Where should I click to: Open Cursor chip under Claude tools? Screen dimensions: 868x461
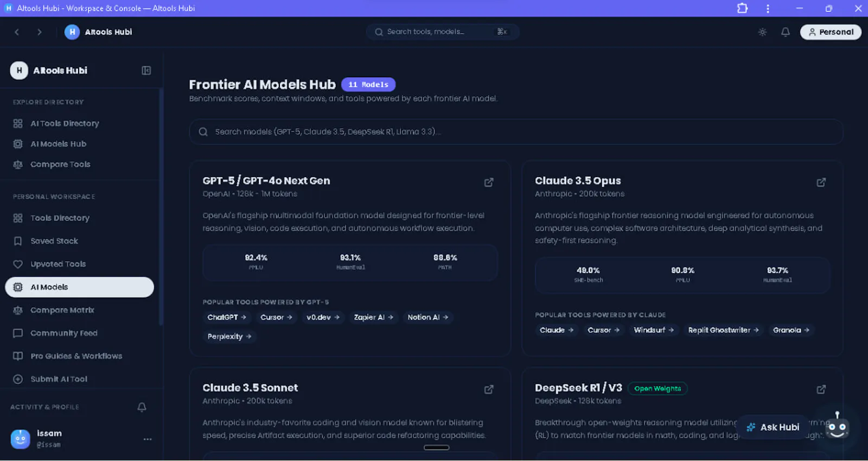pos(603,330)
